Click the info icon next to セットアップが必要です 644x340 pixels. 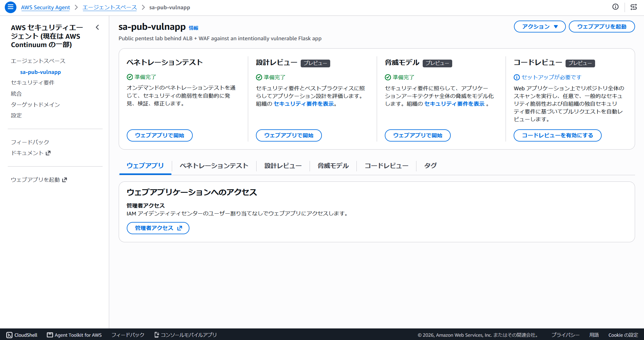tap(517, 77)
